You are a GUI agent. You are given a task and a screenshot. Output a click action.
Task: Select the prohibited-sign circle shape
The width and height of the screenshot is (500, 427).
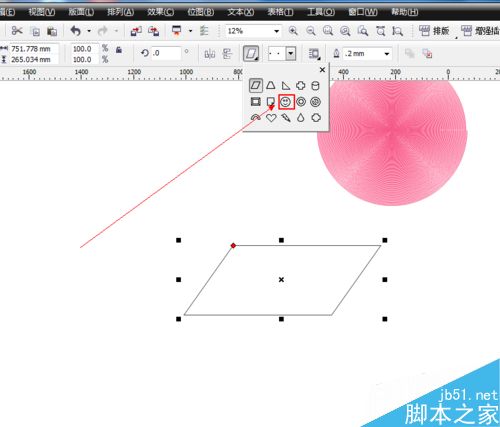pyautogui.click(x=315, y=102)
